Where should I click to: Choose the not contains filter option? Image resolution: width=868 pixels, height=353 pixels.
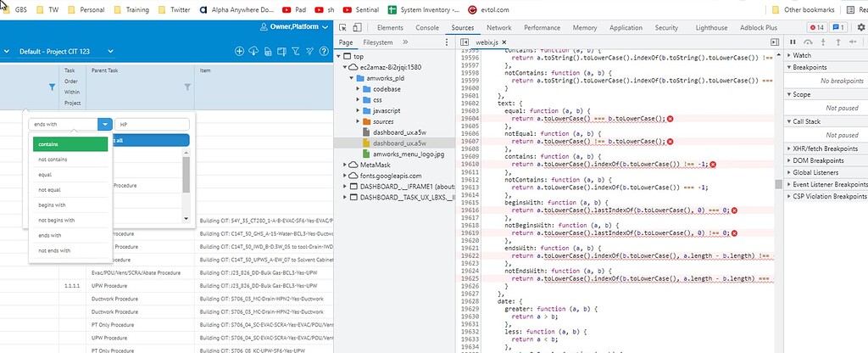(x=70, y=160)
